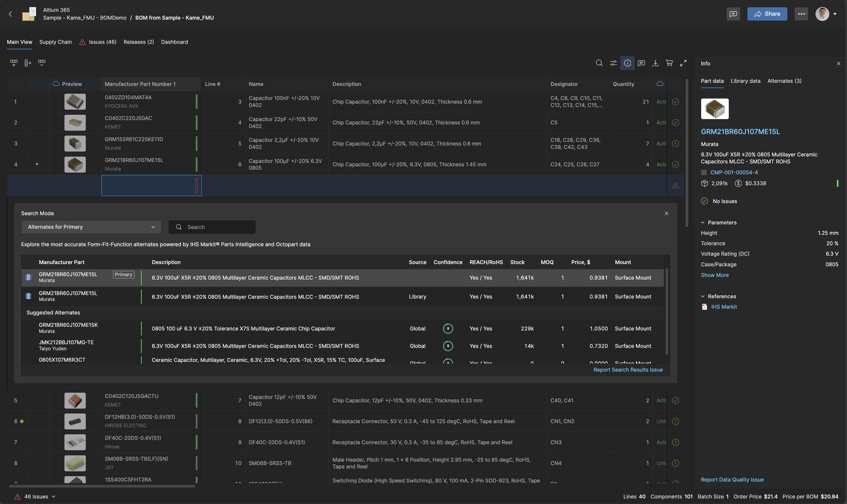847x504 pixels.
Task: Open the Library data tab
Action: (x=745, y=81)
